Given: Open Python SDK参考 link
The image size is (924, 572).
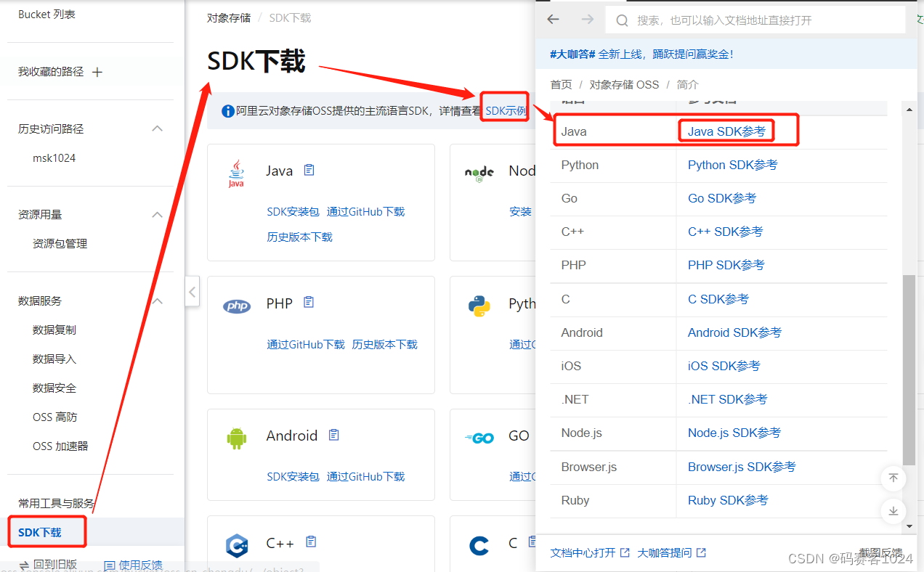Looking at the screenshot, I should [733, 165].
